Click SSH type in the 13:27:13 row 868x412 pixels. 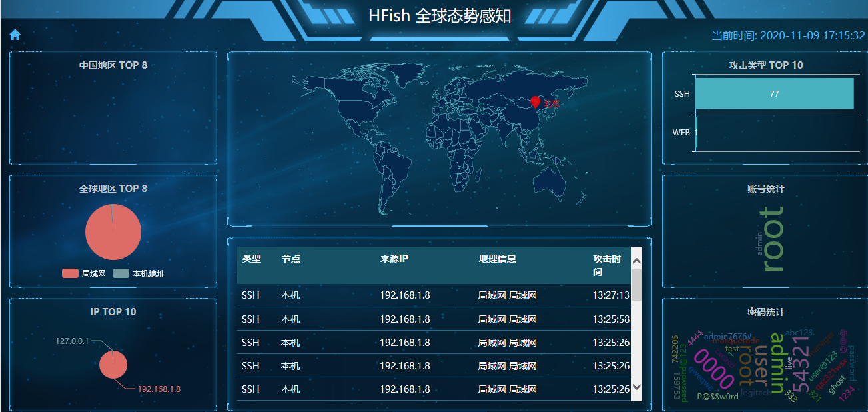point(250,295)
